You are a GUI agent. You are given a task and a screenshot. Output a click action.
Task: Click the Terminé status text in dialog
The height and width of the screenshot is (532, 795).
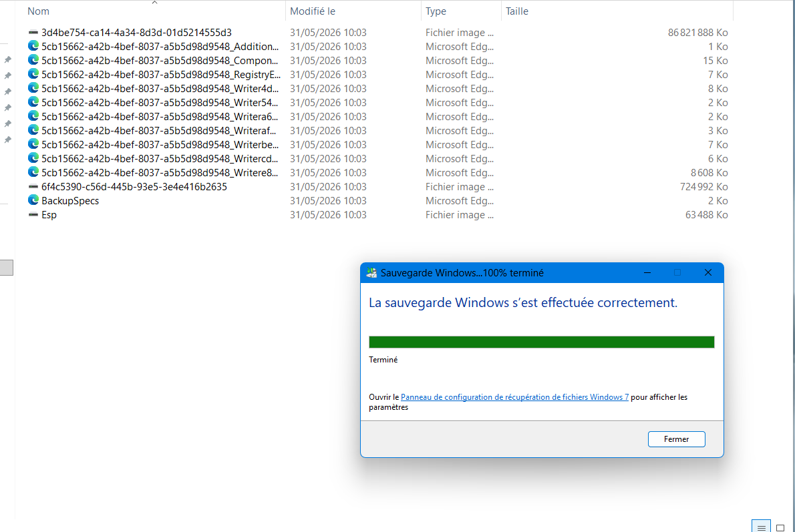tap(383, 360)
